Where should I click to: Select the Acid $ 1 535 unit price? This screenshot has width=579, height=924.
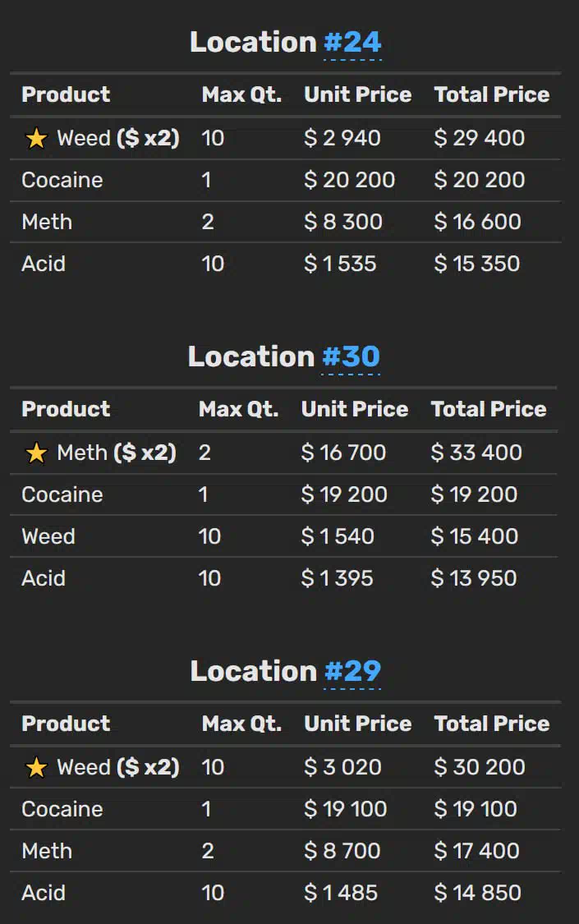click(x=341, y=264)
